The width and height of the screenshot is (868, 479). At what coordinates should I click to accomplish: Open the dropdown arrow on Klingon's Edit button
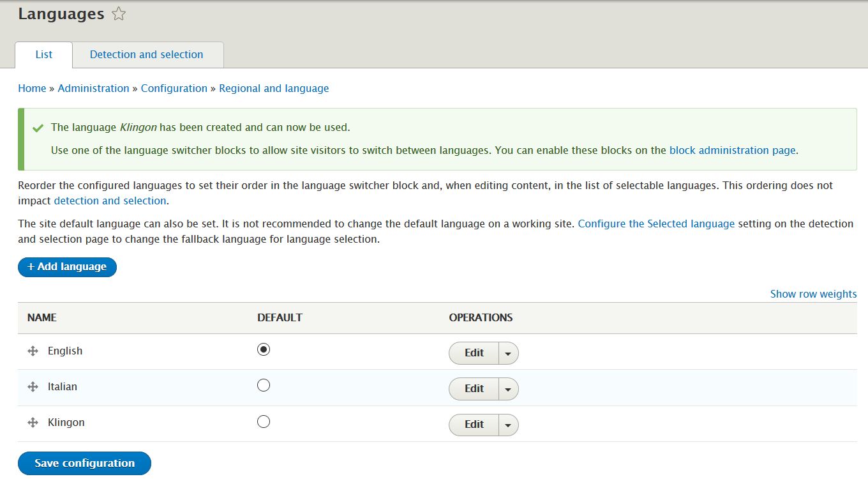pyautogui.click(x=508, y=425)
